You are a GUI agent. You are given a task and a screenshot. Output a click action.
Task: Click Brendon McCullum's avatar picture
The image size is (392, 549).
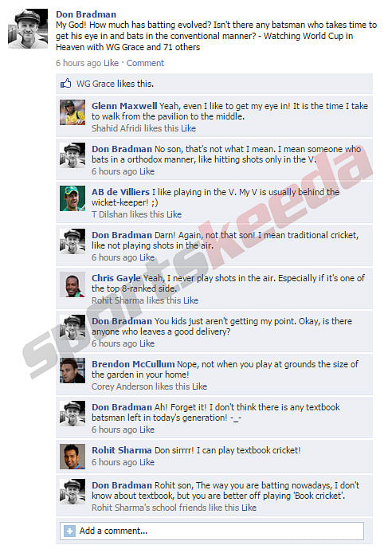(73, 371)
